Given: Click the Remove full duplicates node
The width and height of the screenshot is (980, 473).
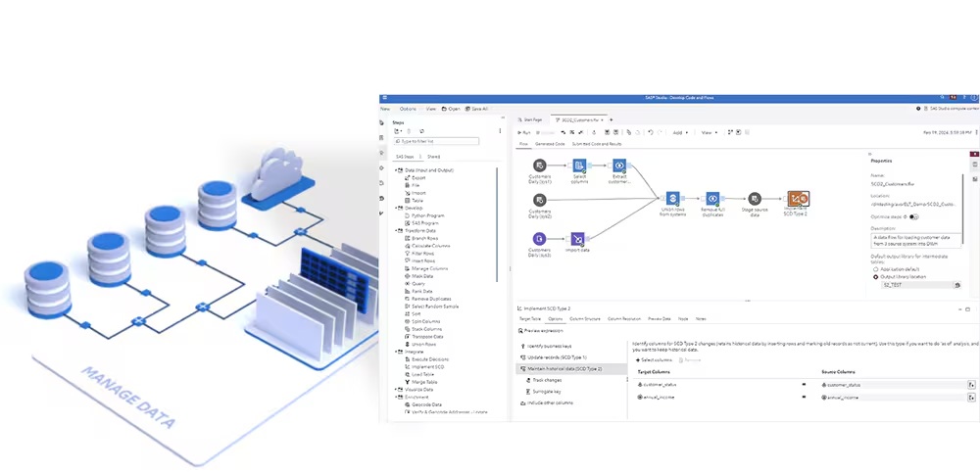Looking at the screenshot, I should point(712,198).
